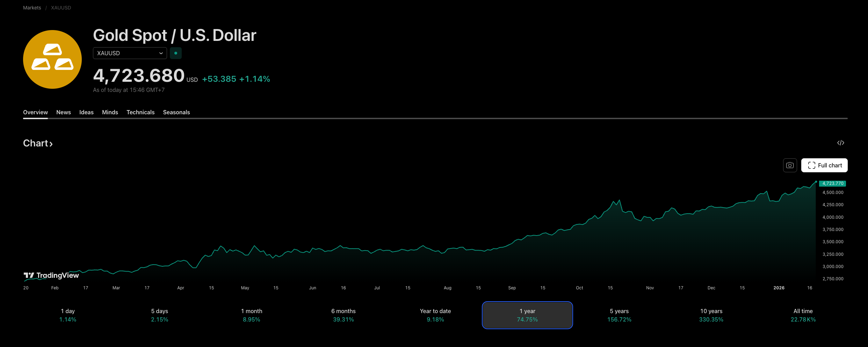Click the gold bars symbol logo
The width and height of the screenshot is (868, 347).
pos(52,59)
